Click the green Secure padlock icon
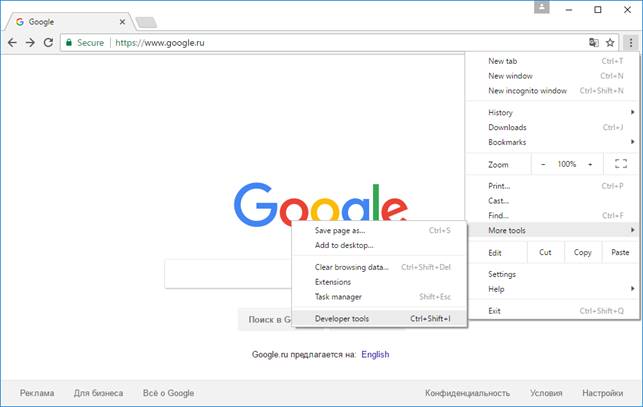Viewport: 643px width, 407px height. pos(69,43)
